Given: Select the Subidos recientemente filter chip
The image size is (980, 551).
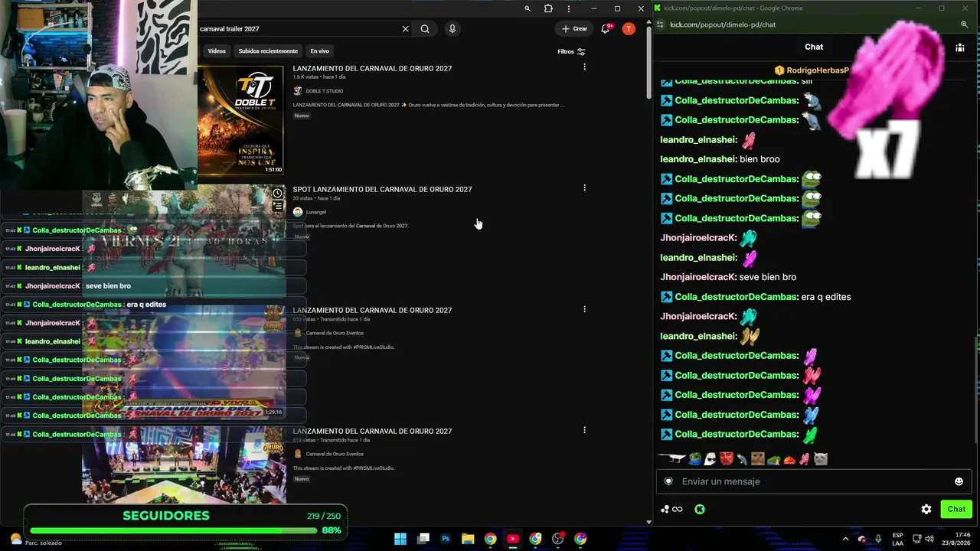Looking at the screenshot, I should 268,51.
